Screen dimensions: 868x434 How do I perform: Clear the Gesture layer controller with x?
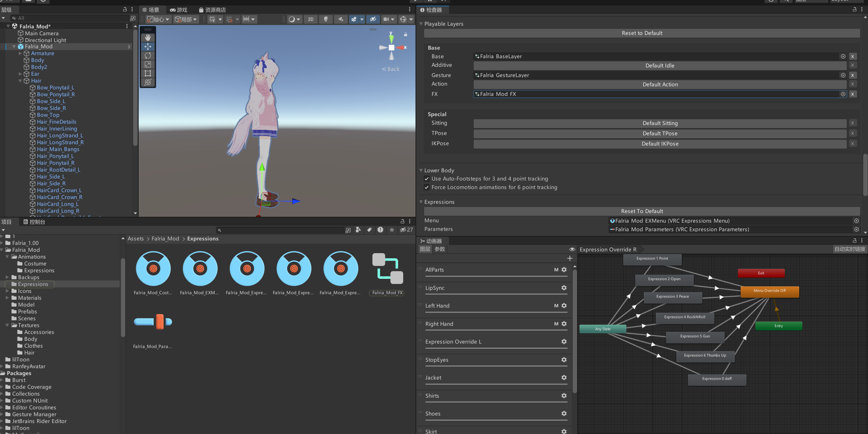pos(853,75)
